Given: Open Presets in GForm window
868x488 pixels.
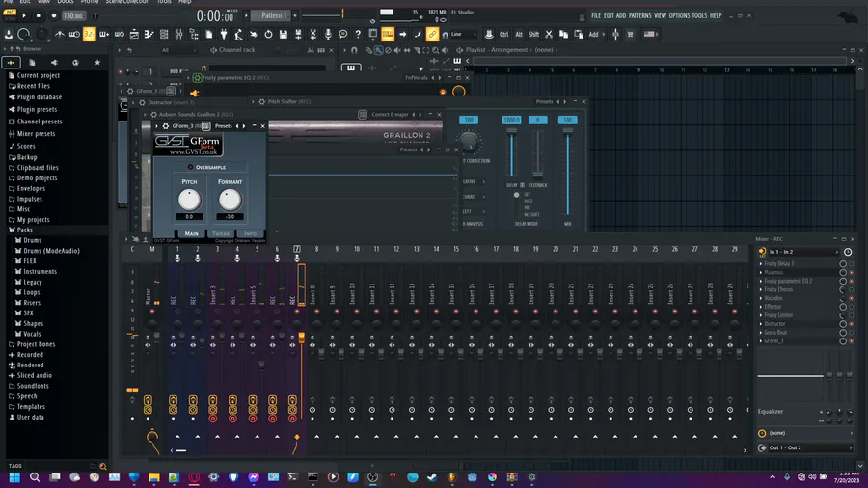Looking at the screenshot, I should [223, 126].
